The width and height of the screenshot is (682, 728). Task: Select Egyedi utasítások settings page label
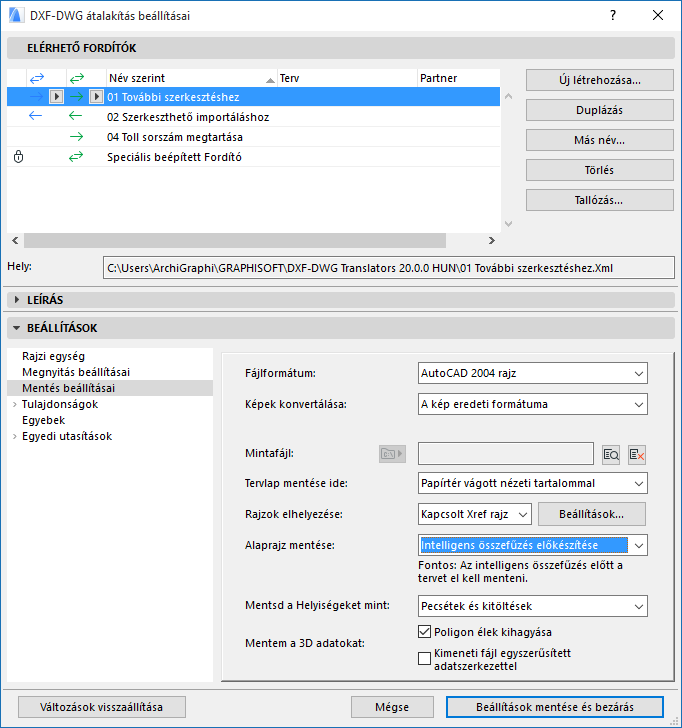(67, 436)
